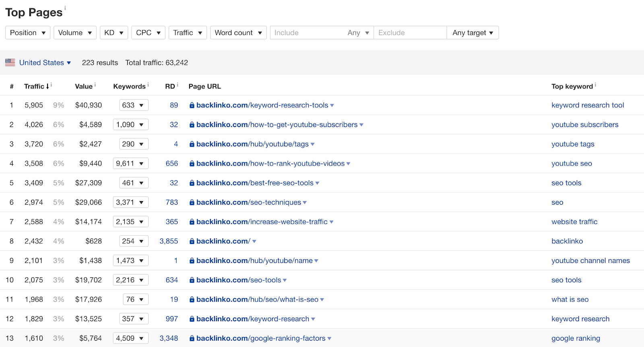Click the Include keyword input field
The width and height of the screenshot is (644, 347).
coord(306,33)
